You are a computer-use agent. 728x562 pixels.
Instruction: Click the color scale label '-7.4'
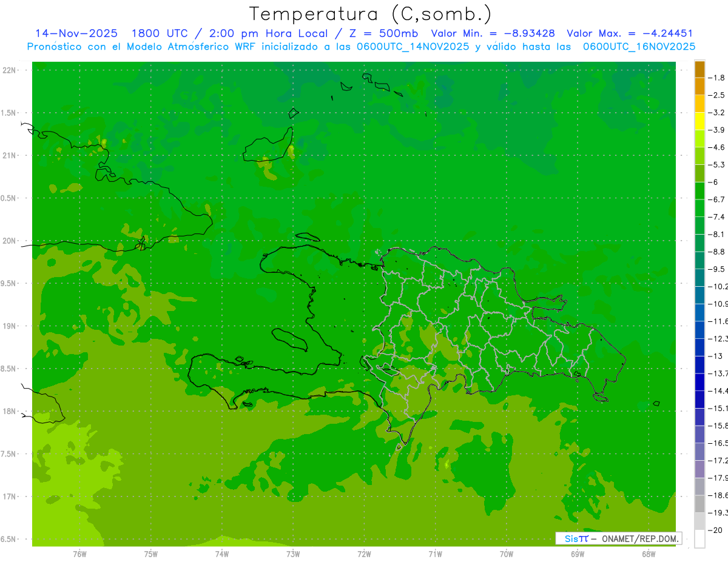718,217
